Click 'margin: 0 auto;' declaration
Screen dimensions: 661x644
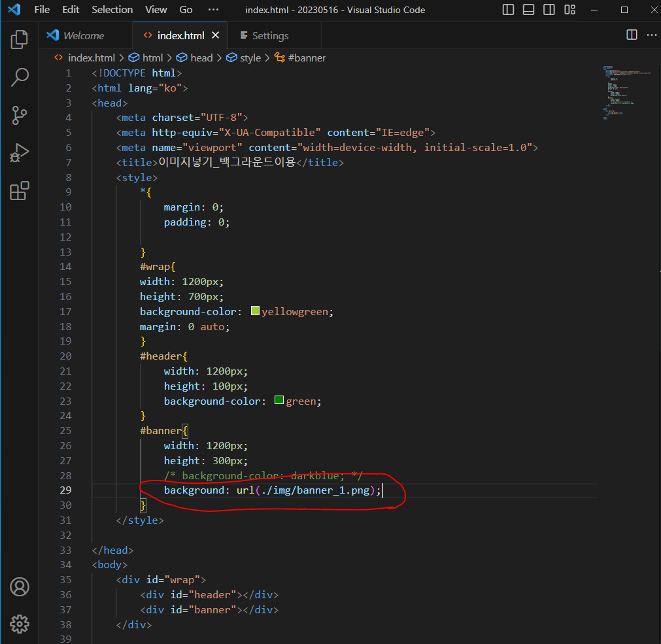[185, 327]
